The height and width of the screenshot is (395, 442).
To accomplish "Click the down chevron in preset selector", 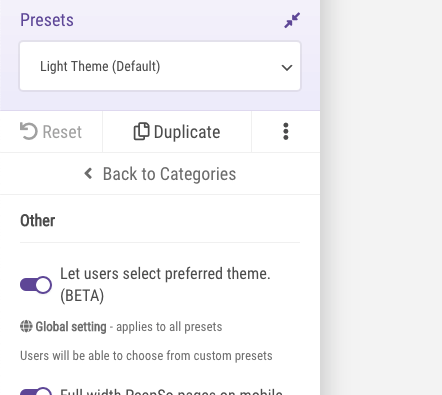I will coord(287,68).
